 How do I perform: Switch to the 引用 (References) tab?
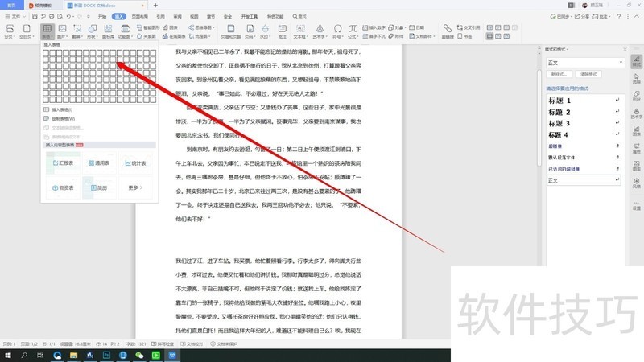[x=160, y=16]
